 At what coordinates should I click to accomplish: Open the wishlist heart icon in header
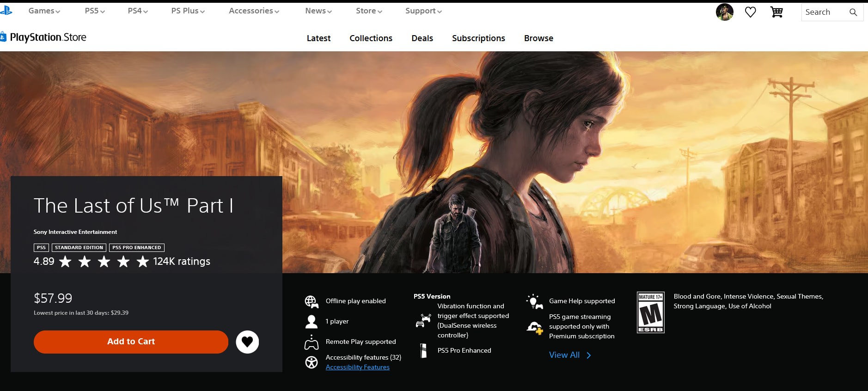coord(750,12)
